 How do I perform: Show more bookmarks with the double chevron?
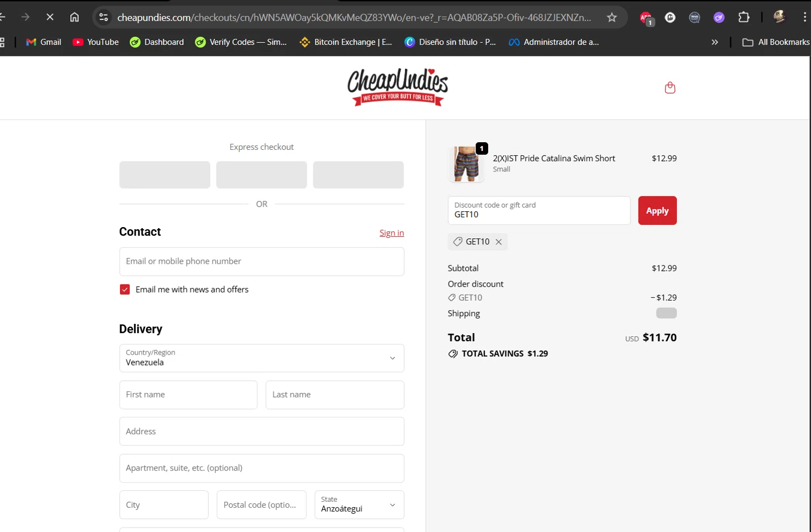715,42
